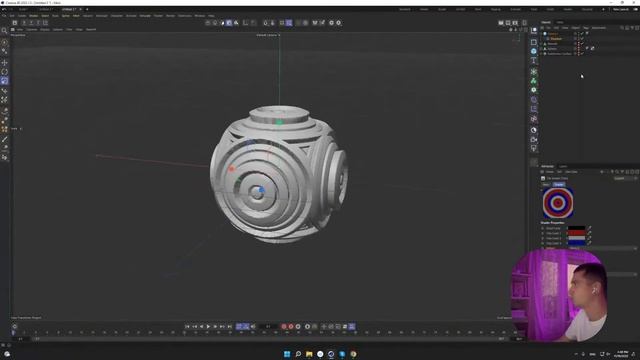This screenshot has width=640, height=360.
Task: Click the Object Manager search icon
Action: [x=622, y=28]
